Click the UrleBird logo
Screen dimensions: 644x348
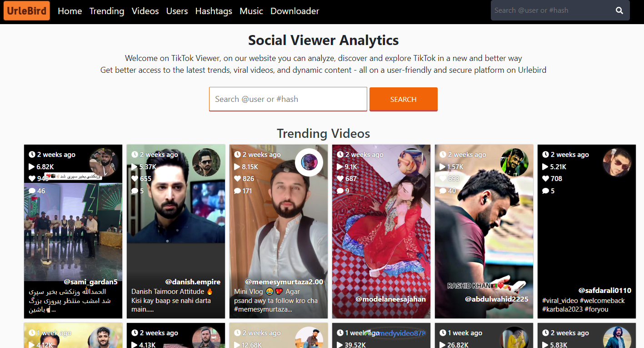coord(27,11)
